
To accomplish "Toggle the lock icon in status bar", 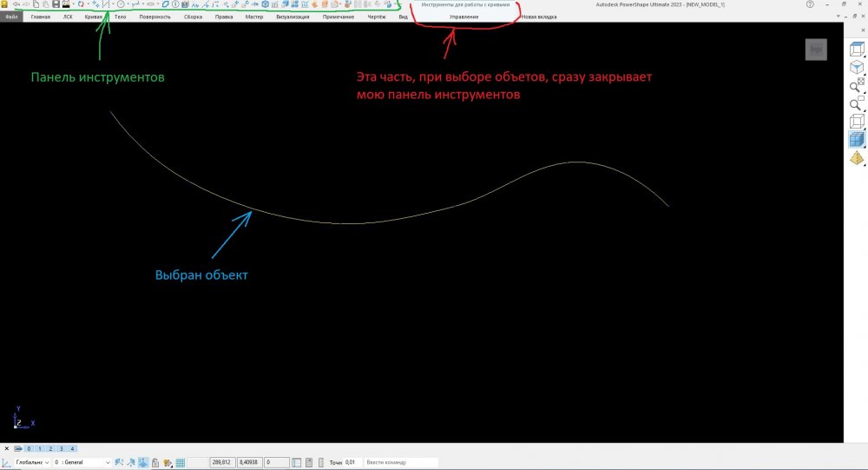I will point(156,462).
